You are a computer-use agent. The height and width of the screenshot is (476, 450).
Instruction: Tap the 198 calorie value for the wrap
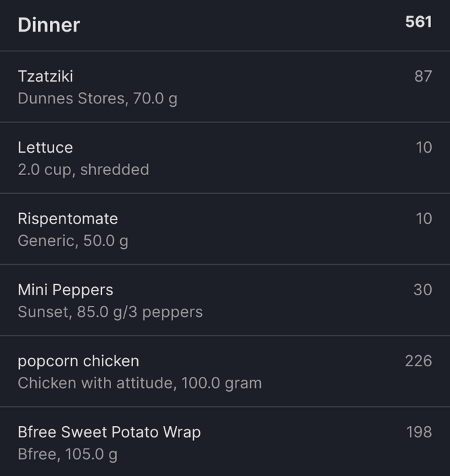coord(419,432)
